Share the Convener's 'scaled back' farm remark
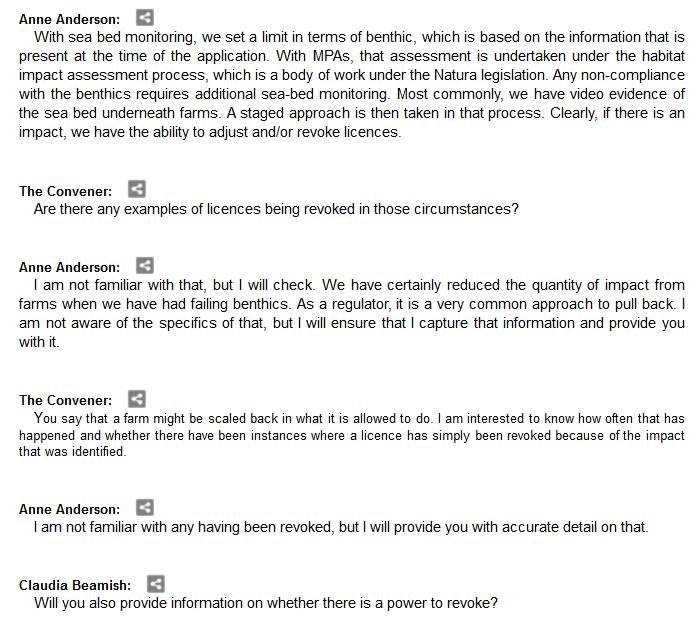This screenshot has width=700, height=619. [x=137, y=398]
